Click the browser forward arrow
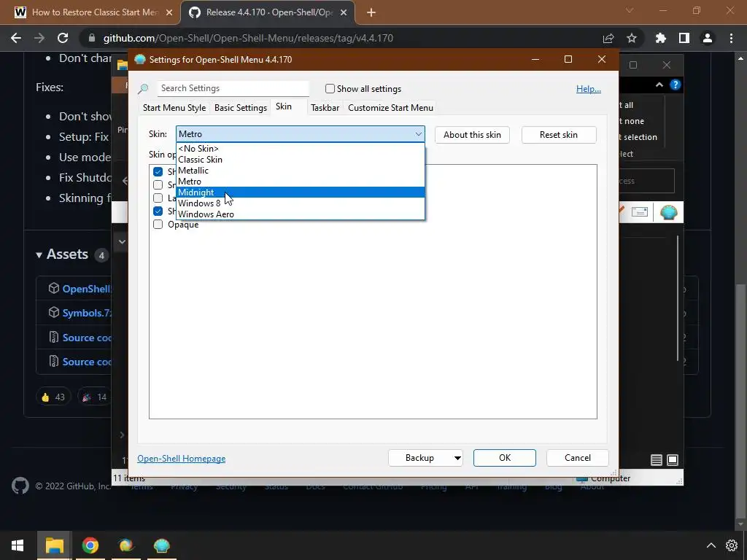Image resolution: width=747 pixels, height=560 pixels. tap(39, 38)
